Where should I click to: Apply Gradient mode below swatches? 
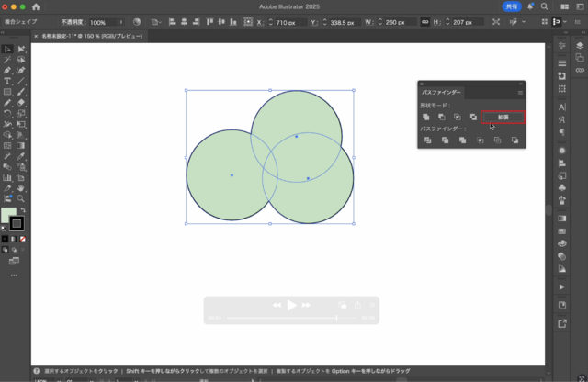tap(14, 239)
